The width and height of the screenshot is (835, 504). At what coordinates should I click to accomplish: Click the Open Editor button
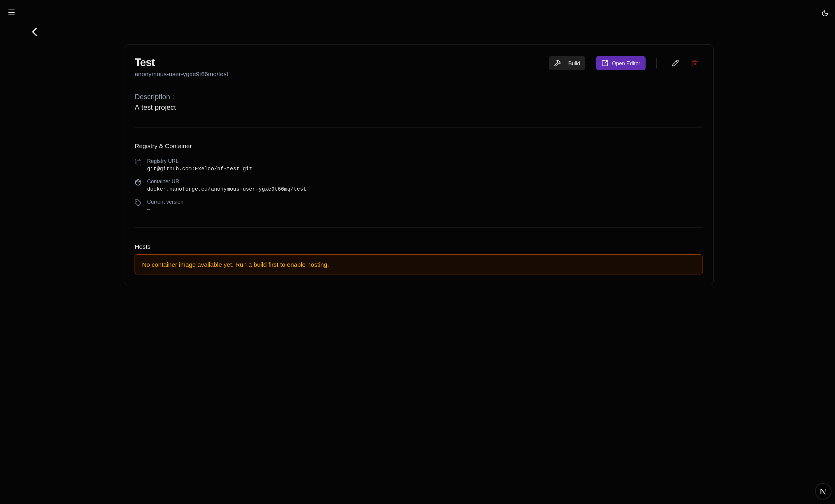[x=620, y=63]
